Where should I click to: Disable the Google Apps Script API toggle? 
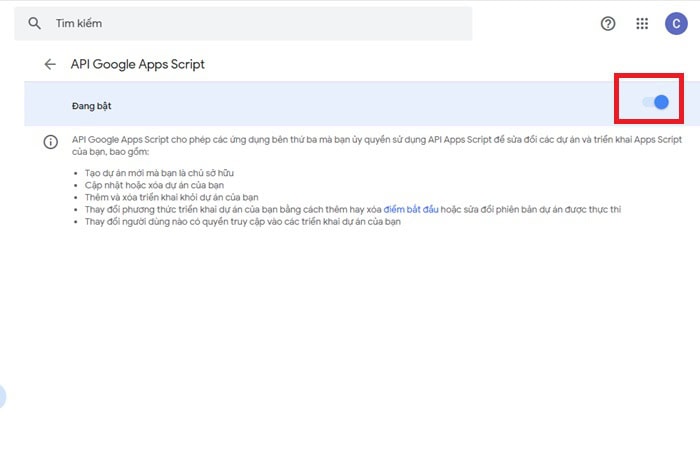click(655, 102)
